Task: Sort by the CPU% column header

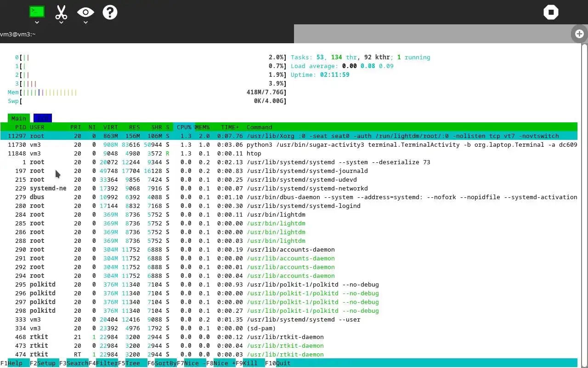Action: 184,127
